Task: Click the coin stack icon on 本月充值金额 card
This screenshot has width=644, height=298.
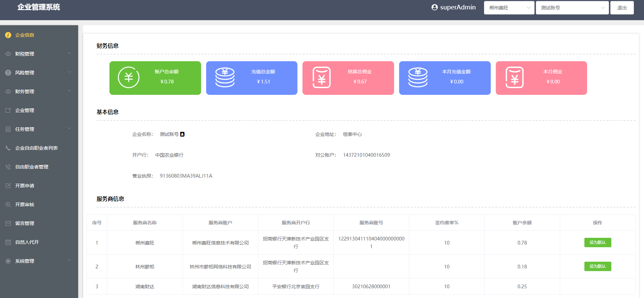Action: (x=418, y=77)
